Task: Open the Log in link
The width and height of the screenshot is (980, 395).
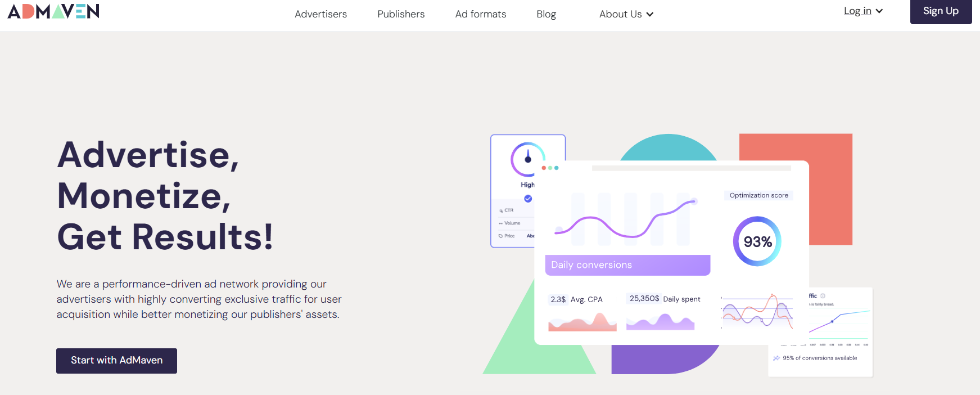Action: point(857,11)
